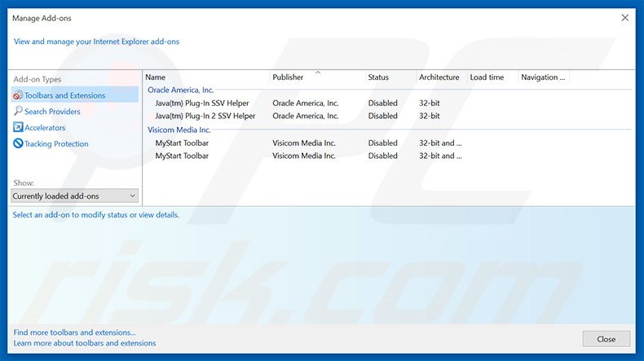Open the Currently loaded add-ons dropdown
Image resolution: width=644 pixels, height=361 pixels.
pyautogui.click(x=74, y=196)
